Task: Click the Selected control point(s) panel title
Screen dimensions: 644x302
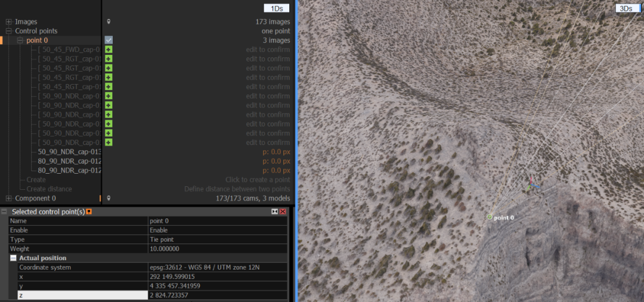Action: point(48,212)
